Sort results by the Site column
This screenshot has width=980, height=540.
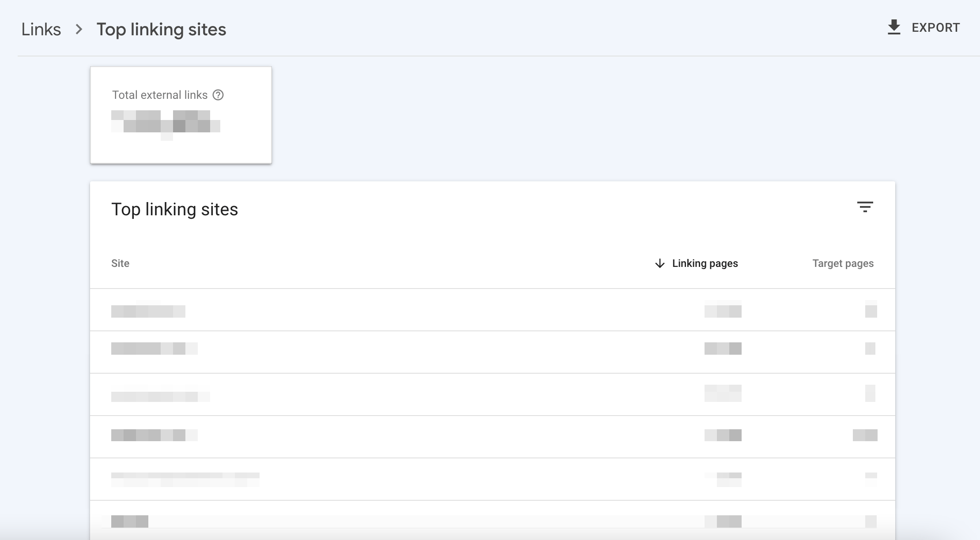tap(121, 263)
